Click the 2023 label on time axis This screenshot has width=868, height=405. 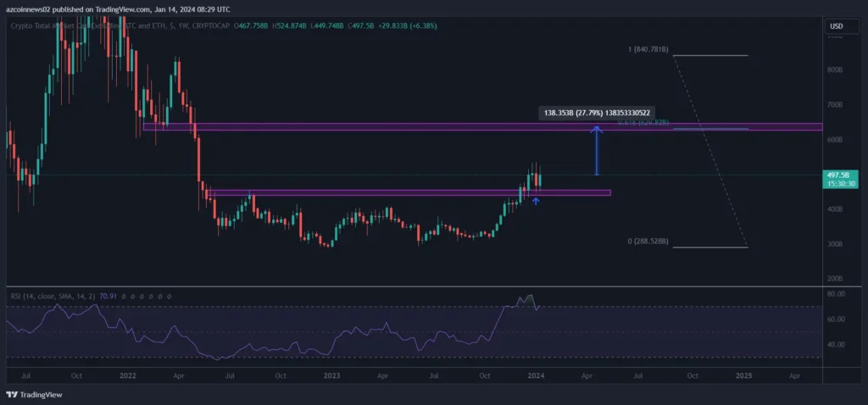331,374
